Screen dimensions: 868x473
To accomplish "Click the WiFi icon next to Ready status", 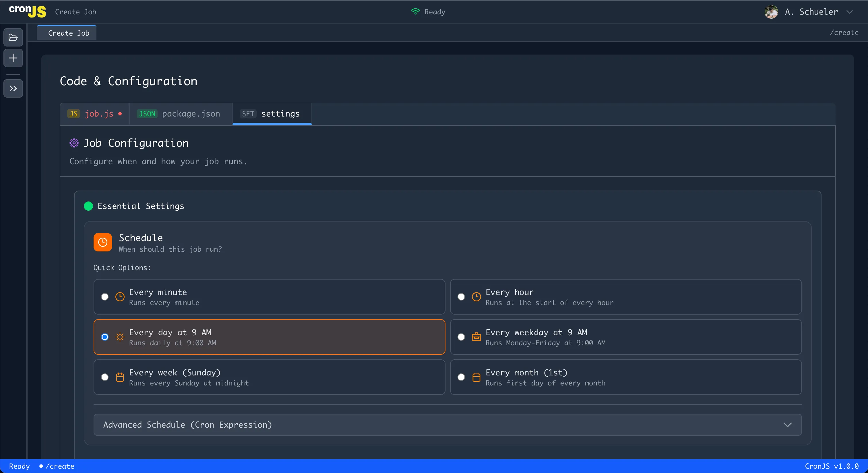I will tap(415, 11).
